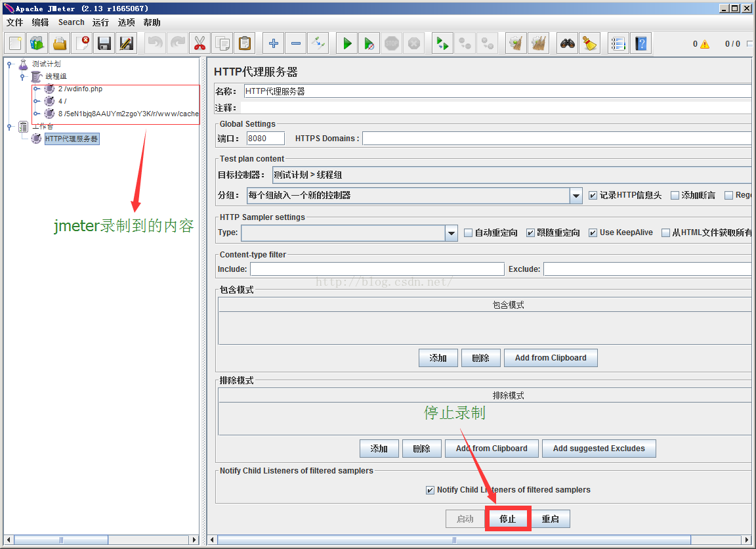Screen dimensions: 756x549
Task: Click the HTTPS Domains input field
Action: pos(557,139)
